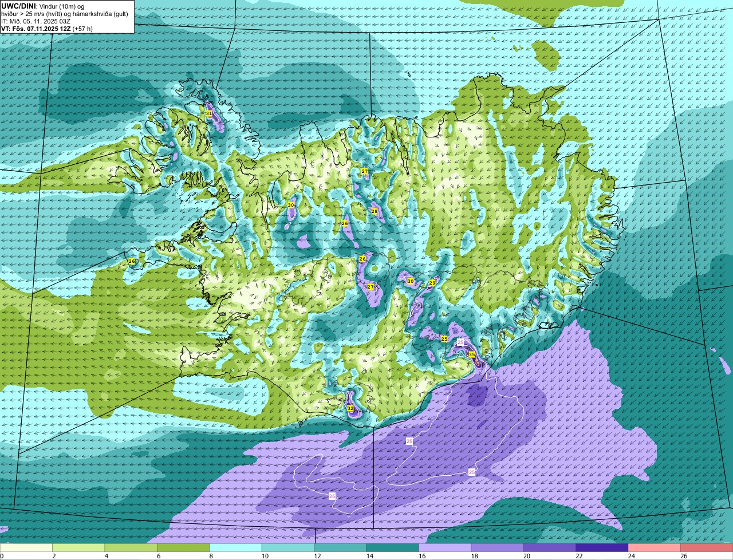Click the yellow-background gust label 25
This screenshot has width=733, height=560.
pos(444,339)
